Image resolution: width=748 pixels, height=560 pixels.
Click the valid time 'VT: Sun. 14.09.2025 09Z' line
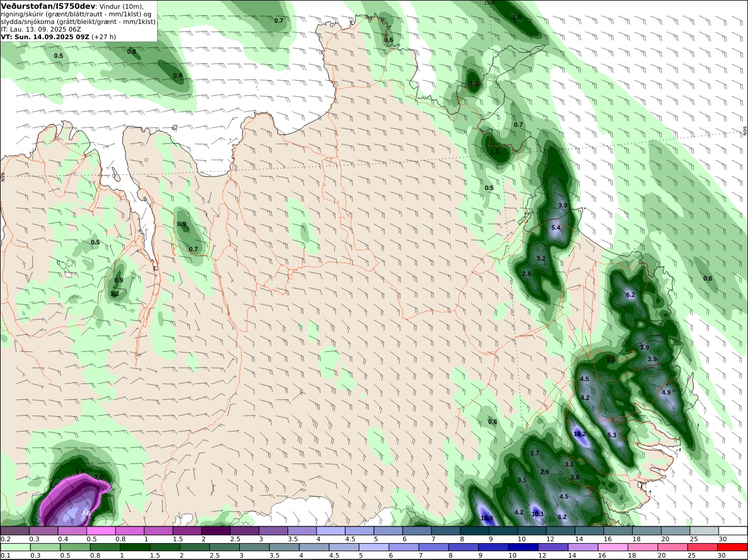pos(45,36)
